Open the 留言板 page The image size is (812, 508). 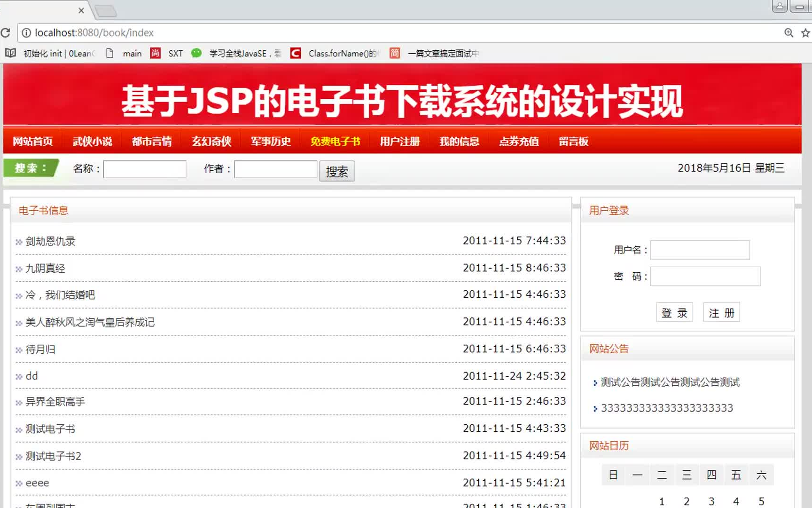coord(574,142)
